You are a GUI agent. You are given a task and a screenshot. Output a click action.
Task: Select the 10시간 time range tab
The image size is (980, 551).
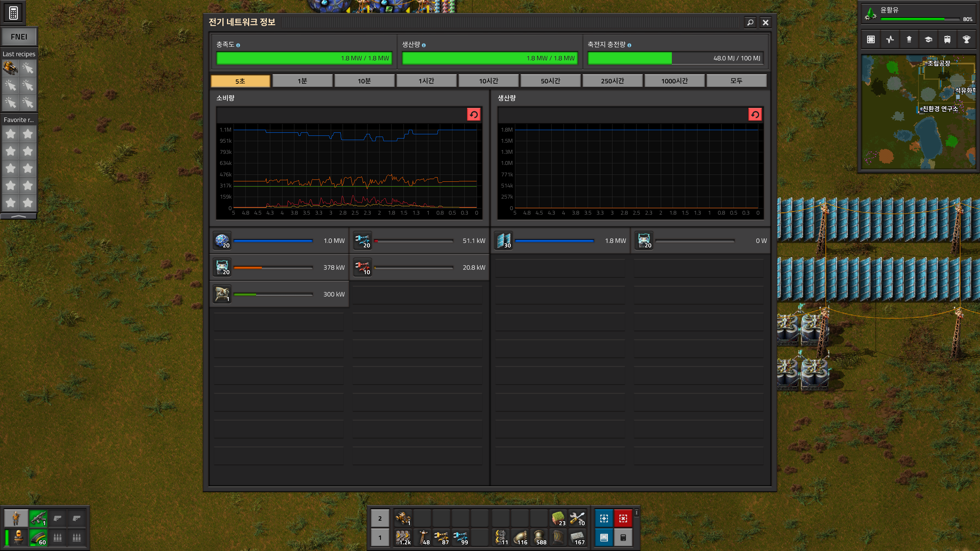(488, 81)
